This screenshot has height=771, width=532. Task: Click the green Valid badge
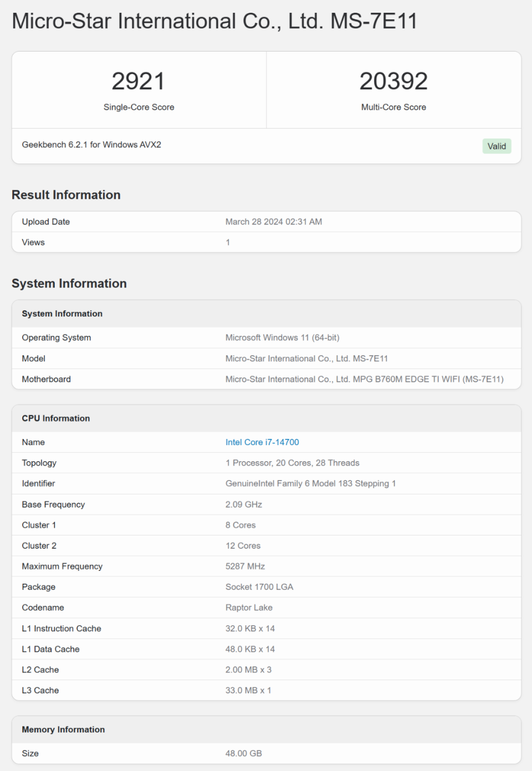(x=497, y=146)
